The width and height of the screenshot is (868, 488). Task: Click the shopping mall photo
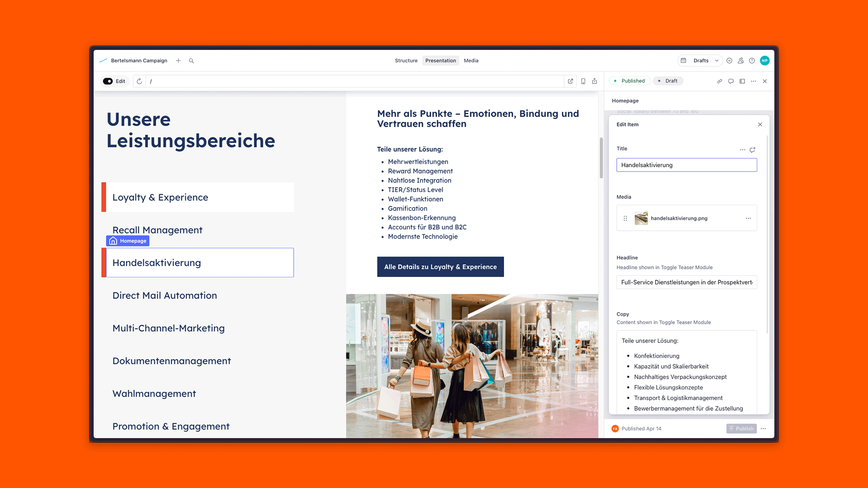472,366
